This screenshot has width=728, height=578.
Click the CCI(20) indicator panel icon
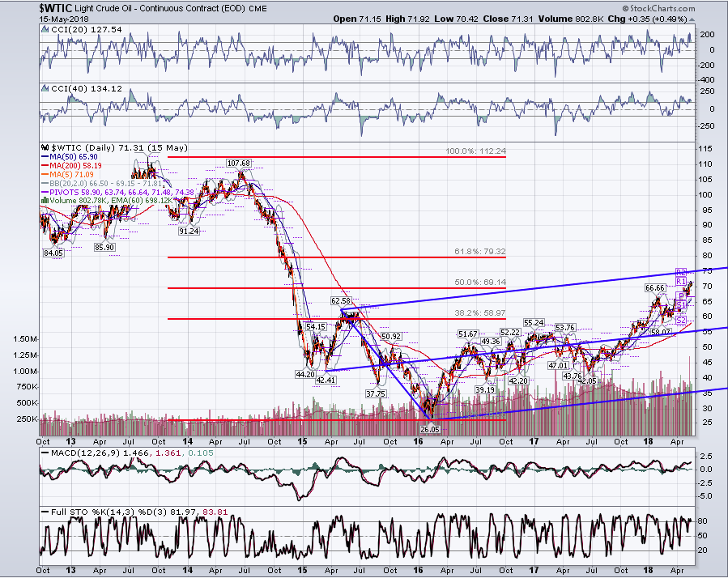[45, 29]
